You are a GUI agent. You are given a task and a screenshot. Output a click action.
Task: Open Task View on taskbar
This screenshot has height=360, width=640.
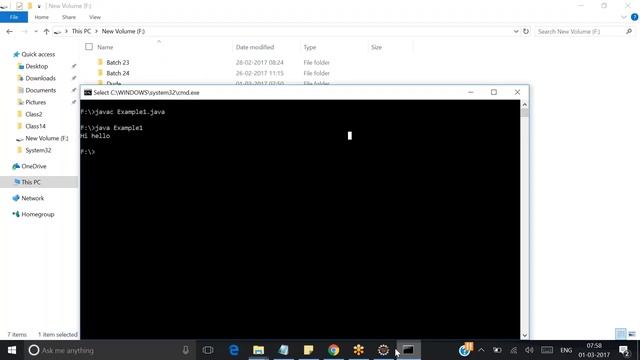pyautogui.click(x=208, y=350)
